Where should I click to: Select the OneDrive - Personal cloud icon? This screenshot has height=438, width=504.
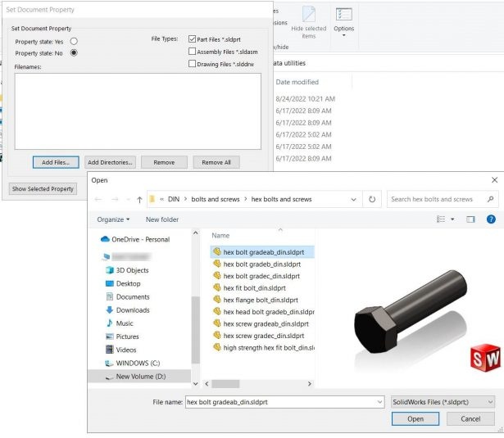pyautogui.click(x=106, y=239)
